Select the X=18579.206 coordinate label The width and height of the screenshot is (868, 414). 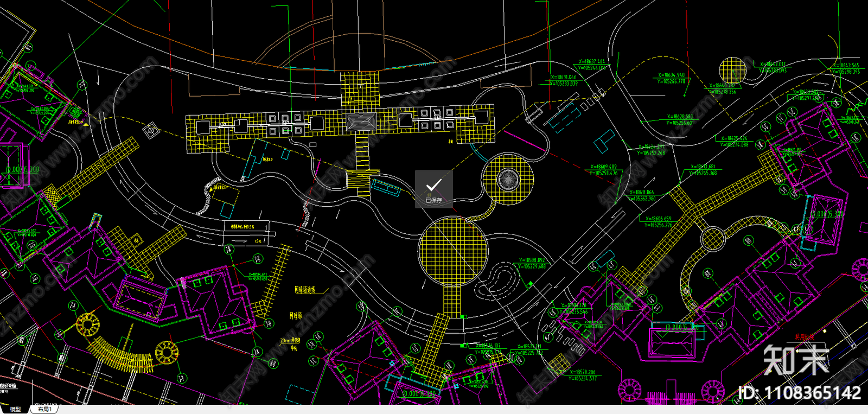(583, 372)
